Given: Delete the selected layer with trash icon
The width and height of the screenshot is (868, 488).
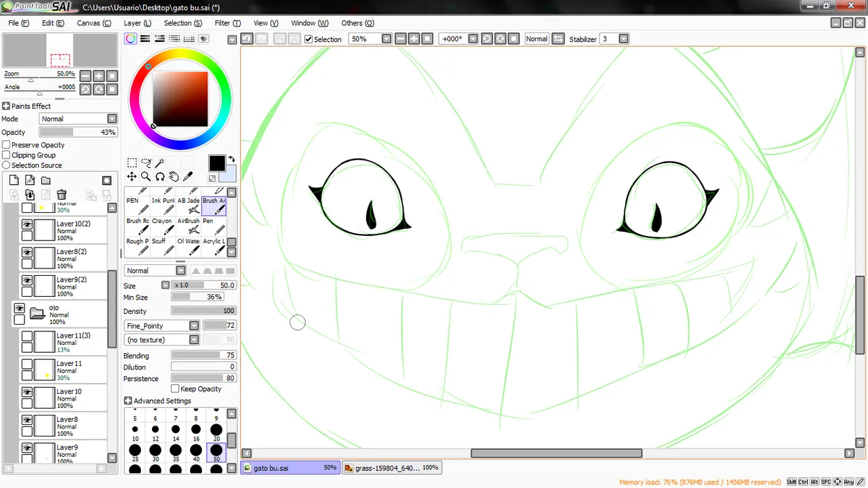Looking at the screenshot, I should point(62,195).
